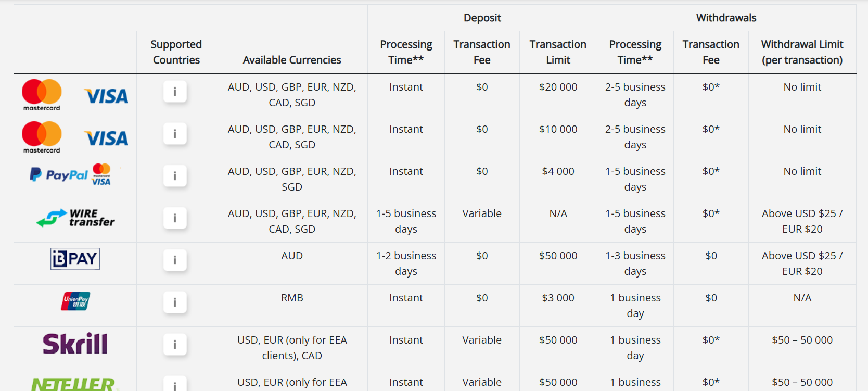The height and width of the screenshot is (391, 868).
Task: Click Skrill's supported countries info icon
Action: tap(175, 345)
